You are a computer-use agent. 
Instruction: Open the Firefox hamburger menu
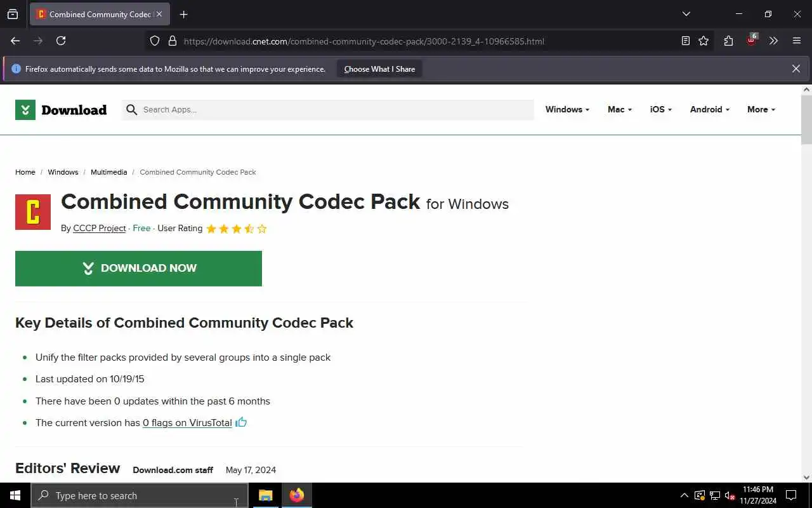(797, 41)
